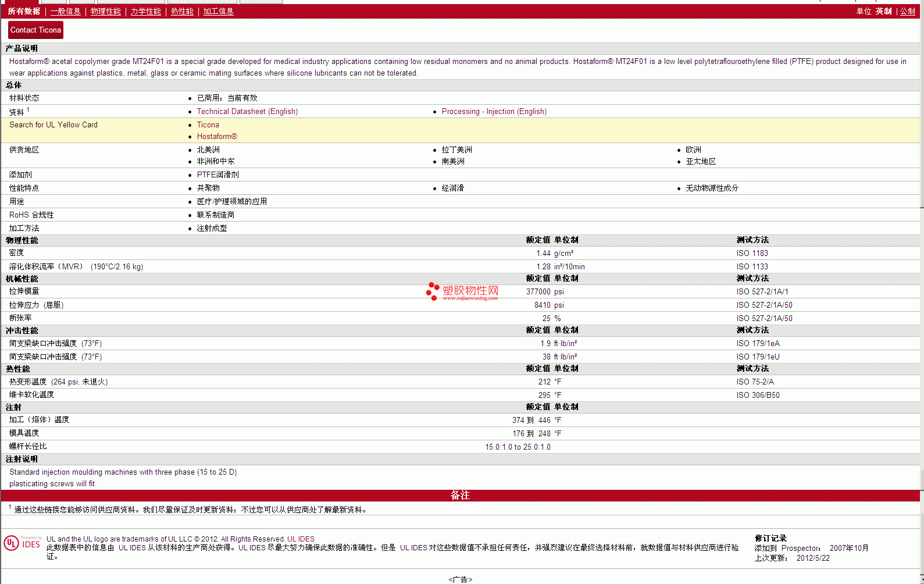The image size is (924, 584).
Task: Click the 医疗/护理领域的应用 usage entry
Action: click(x=231, y=202)
